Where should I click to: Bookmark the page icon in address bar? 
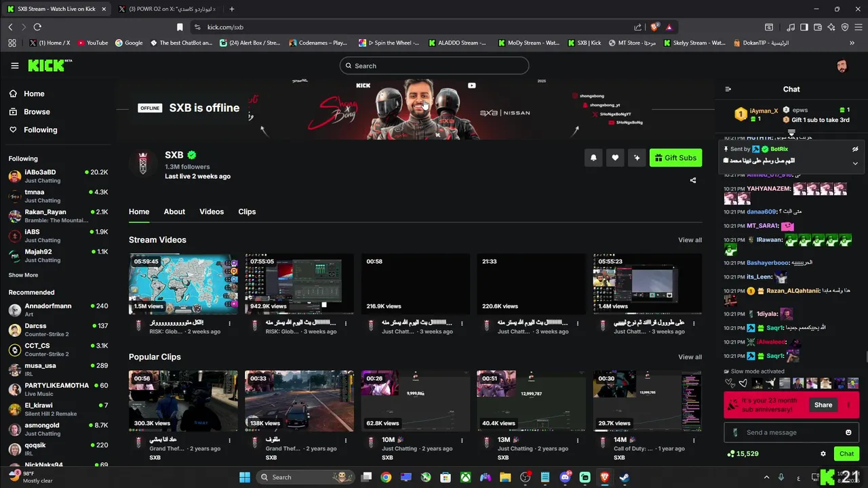click(x=180, y=27)
